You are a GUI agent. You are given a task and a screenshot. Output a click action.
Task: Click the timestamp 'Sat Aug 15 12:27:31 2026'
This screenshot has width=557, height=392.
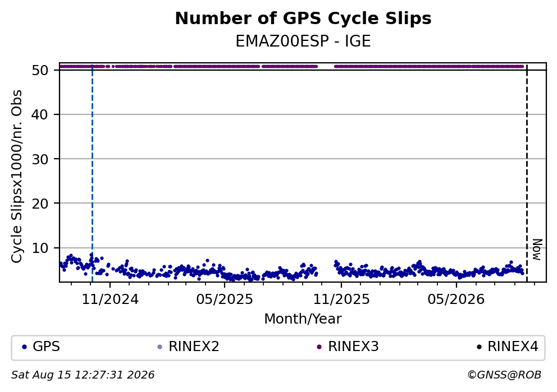coord(83,375)
